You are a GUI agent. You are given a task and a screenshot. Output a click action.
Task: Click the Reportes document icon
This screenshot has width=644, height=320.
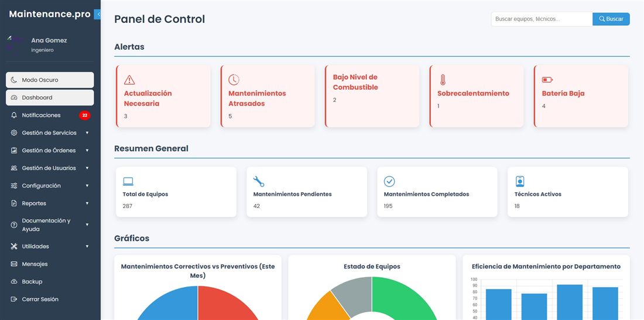coord(14,203)
